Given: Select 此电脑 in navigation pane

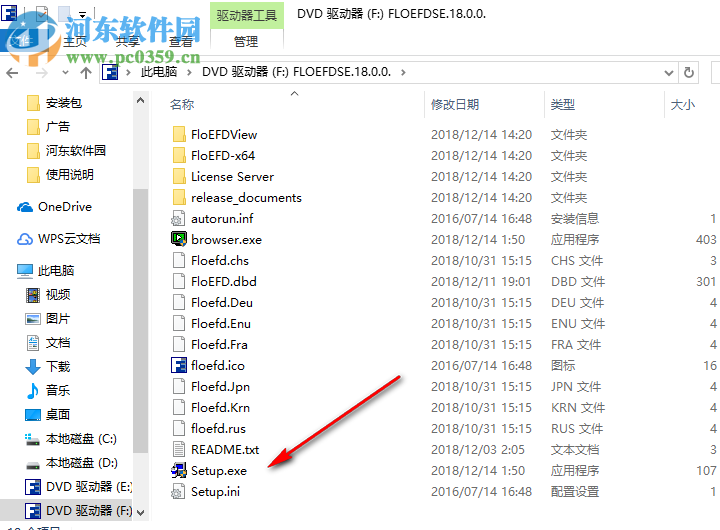Looking at the screenshot, I should coord(56,271).
